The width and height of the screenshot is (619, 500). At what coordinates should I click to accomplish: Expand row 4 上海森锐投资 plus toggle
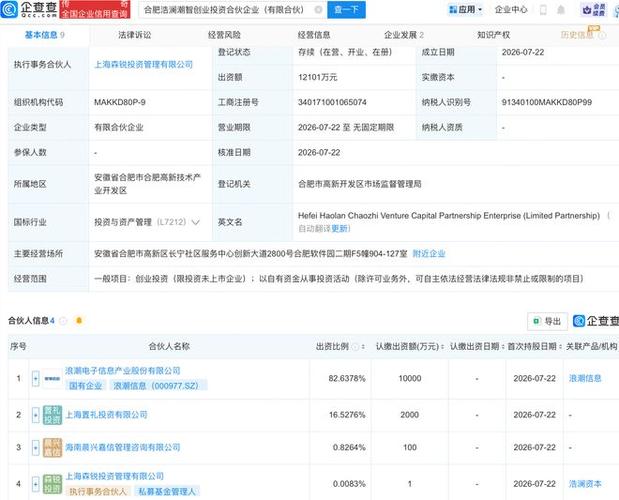coord(36,484)
